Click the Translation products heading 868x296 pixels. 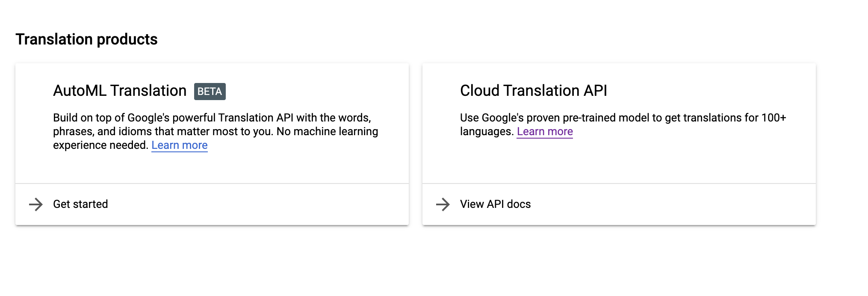coord(87,39)
